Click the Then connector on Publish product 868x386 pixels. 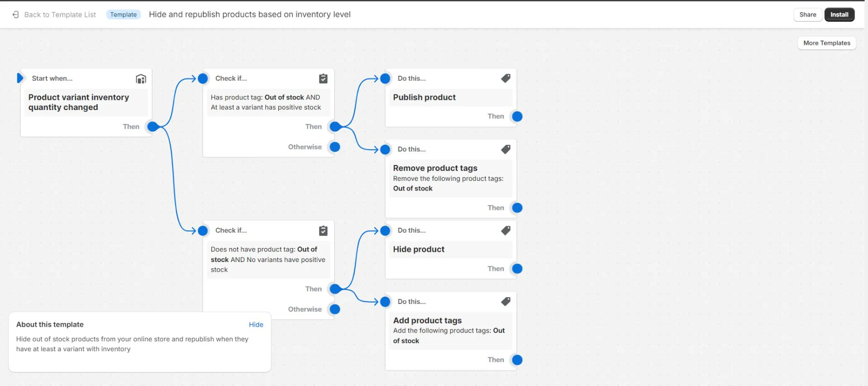tap(517, 116)
